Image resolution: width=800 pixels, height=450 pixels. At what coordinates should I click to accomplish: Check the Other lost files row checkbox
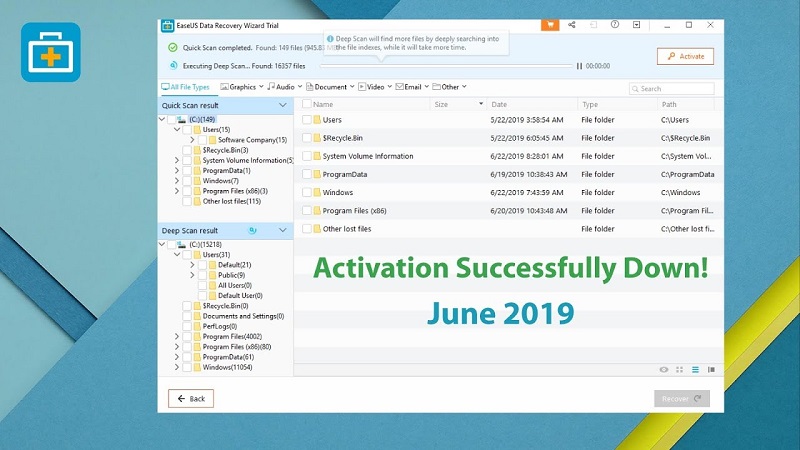(x=307, y=229)
